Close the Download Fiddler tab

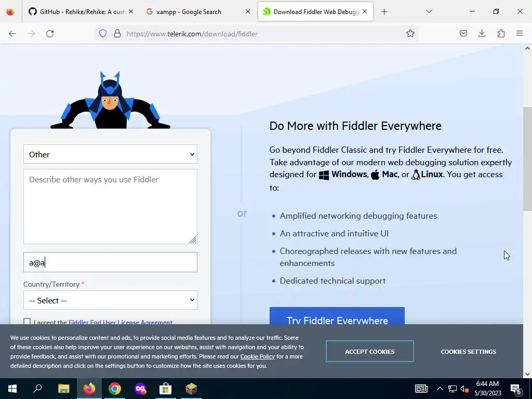point(365,11)
